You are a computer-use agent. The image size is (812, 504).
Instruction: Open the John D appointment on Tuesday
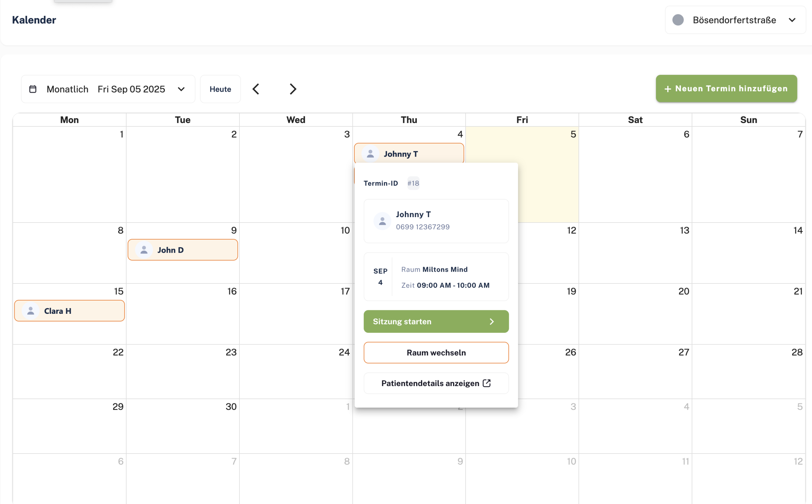[x=183, y=250]
